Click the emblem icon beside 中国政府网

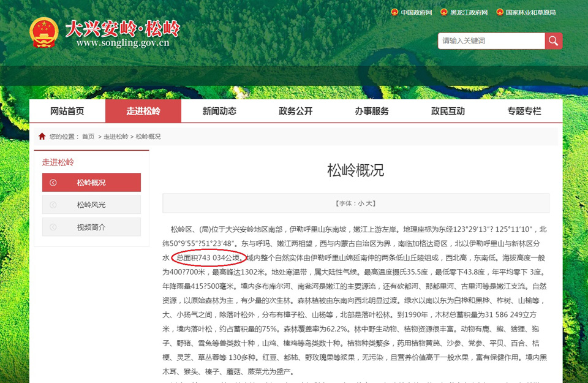tap(394, 12)
